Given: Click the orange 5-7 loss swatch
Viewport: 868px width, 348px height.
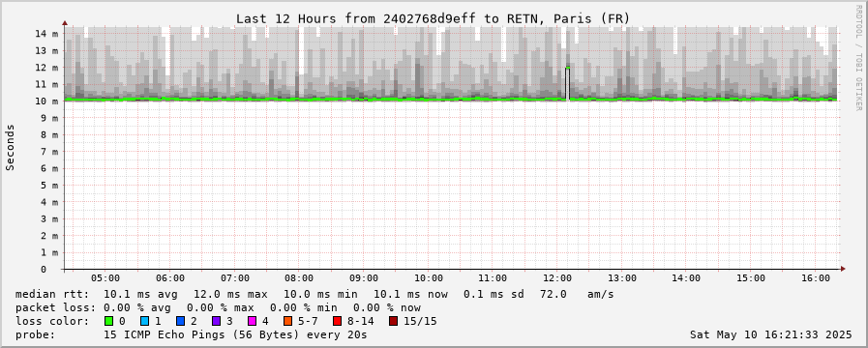Looking at the screenshot, I should pos(287,321).
